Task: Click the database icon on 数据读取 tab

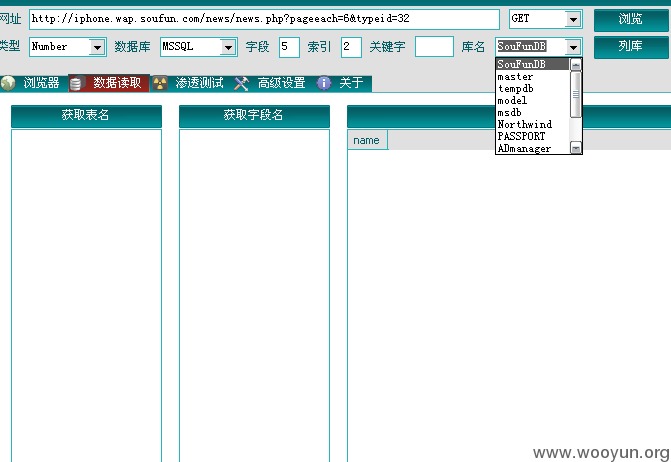Action: coord(76,83)
